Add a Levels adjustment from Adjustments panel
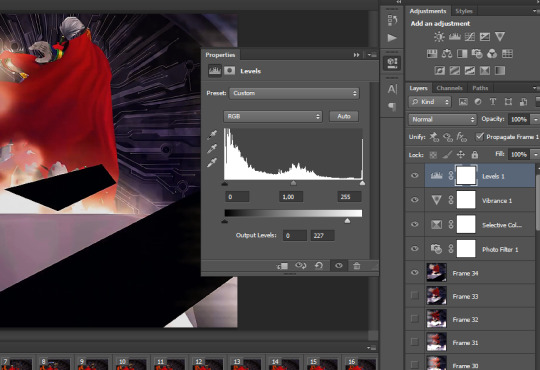The width and height of the screenshot is (540, 370). [x=455, y=37]
